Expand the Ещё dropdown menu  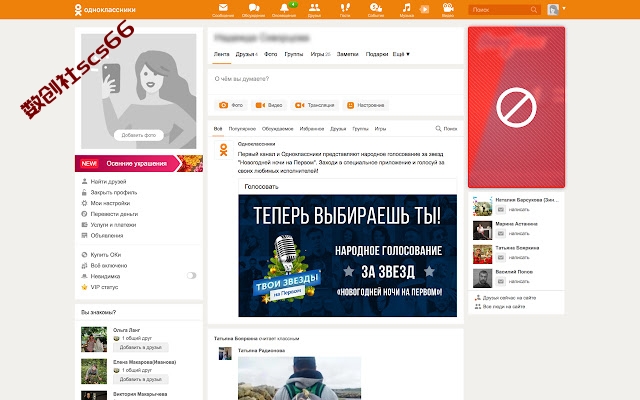pyautogui.click(x=401, y=54)
